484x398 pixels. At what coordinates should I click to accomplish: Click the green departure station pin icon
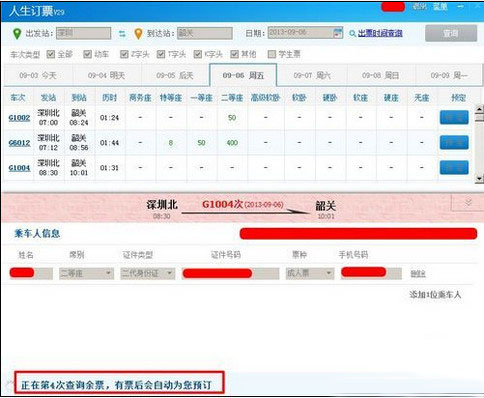tap(17, 33)
